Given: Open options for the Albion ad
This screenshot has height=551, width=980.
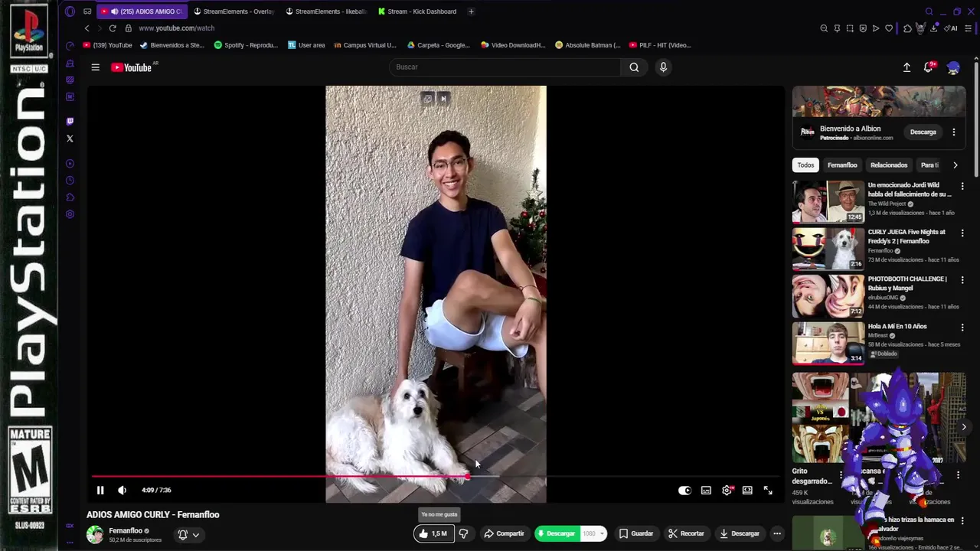Looking at the screenshot, I should (954, 132).
